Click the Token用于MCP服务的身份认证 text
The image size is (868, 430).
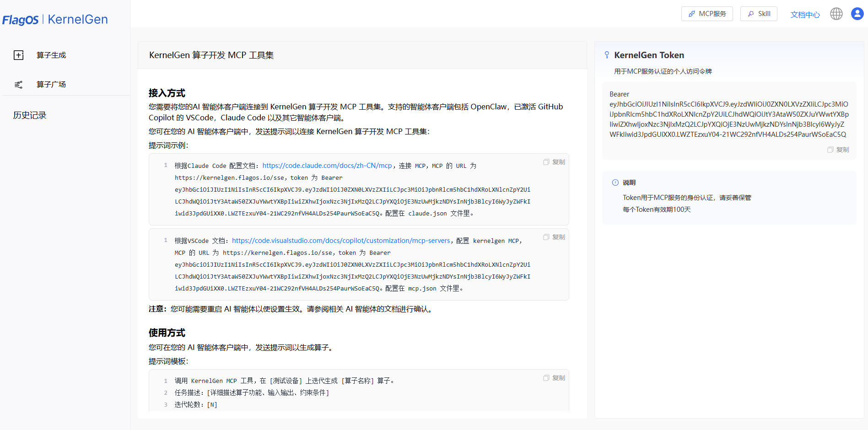pyautogui.click(x=687, y=198)
